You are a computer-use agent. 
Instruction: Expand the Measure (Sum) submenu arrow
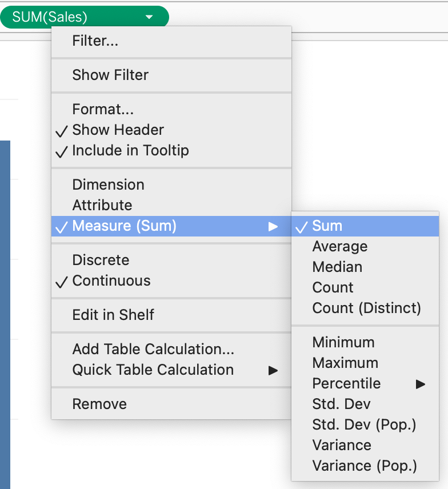(273, 226)
